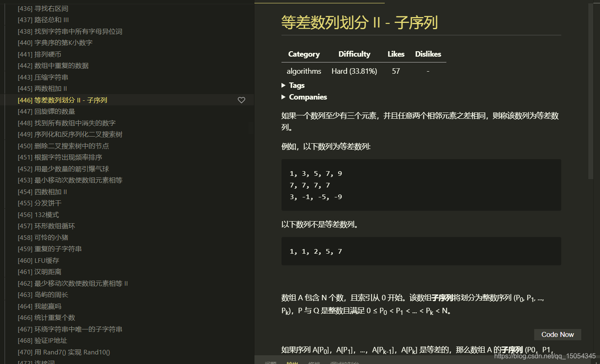Click the algorithms category label

coord(304,71)
